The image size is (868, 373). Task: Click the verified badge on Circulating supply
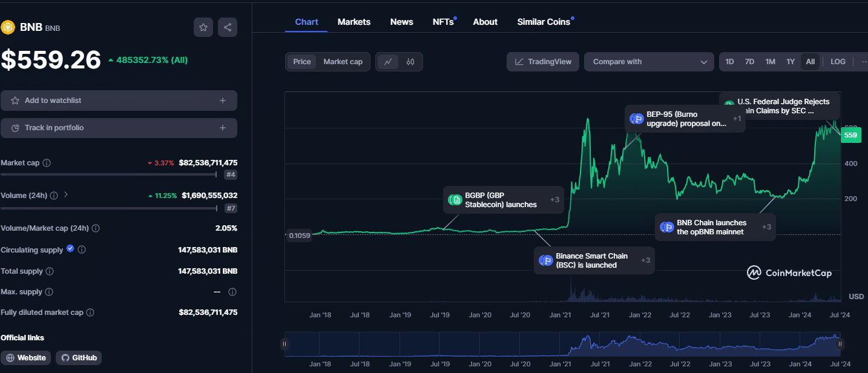pyautogui.click(x=70, y=249)
